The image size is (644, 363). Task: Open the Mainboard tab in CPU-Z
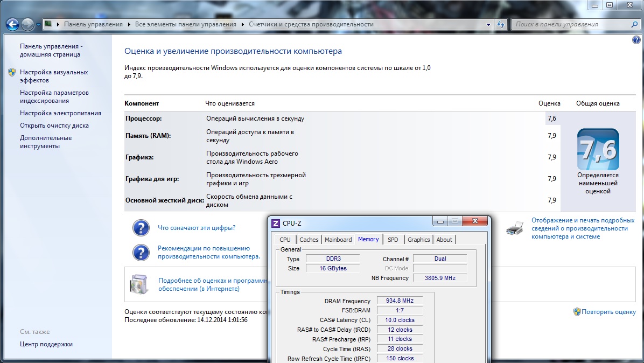[338, 240]
